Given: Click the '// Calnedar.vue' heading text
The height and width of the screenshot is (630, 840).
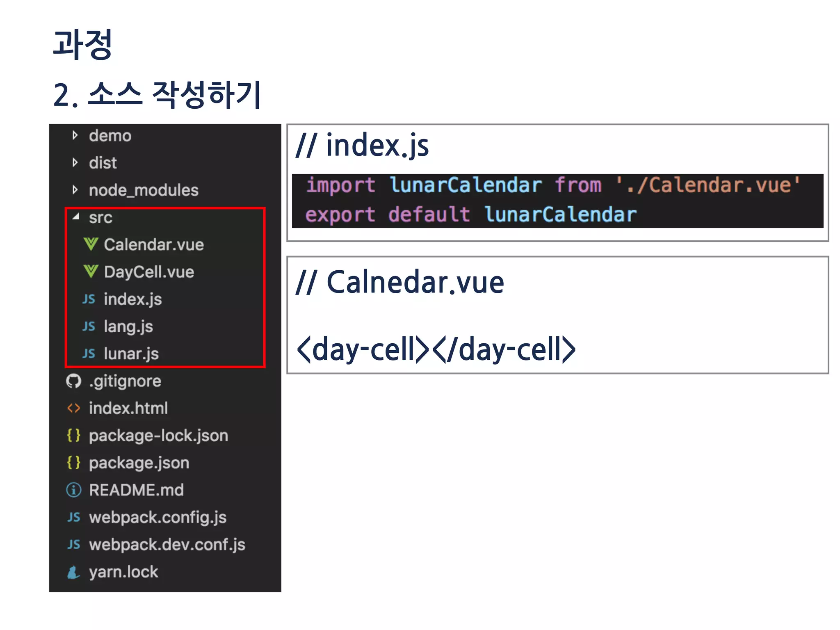Looking at the screenshot, I should [x=400, y=282].
